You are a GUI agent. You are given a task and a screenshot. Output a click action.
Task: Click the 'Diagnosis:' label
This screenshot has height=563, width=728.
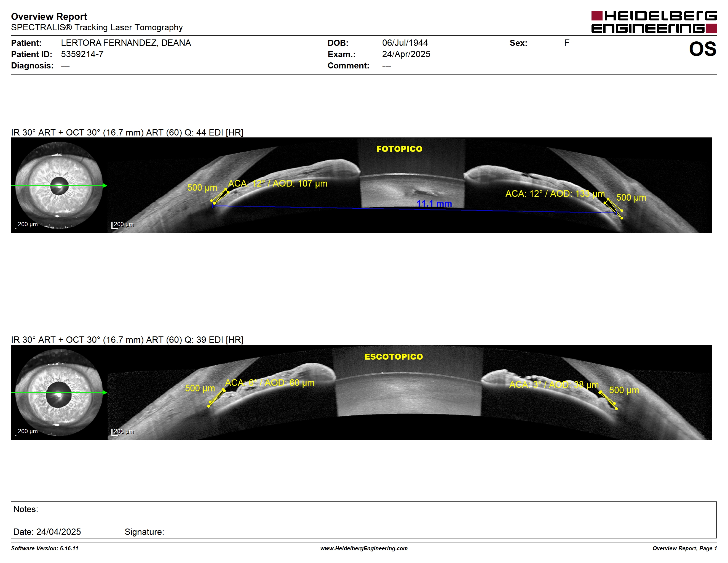32,65
